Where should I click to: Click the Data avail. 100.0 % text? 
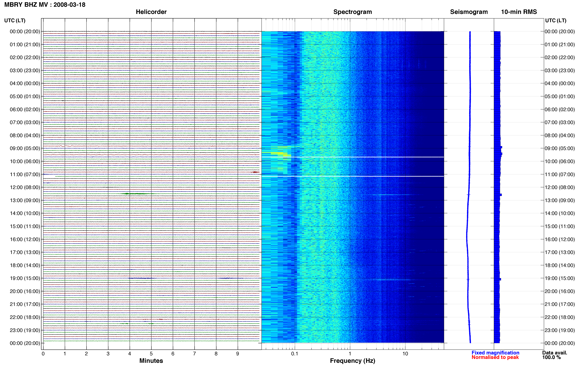(x=555, y=355)
